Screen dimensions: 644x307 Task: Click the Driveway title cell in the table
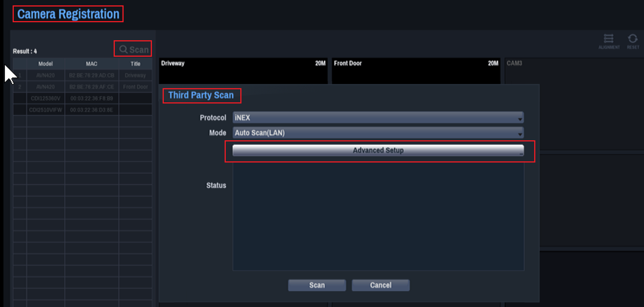click(x=135, y=76)
